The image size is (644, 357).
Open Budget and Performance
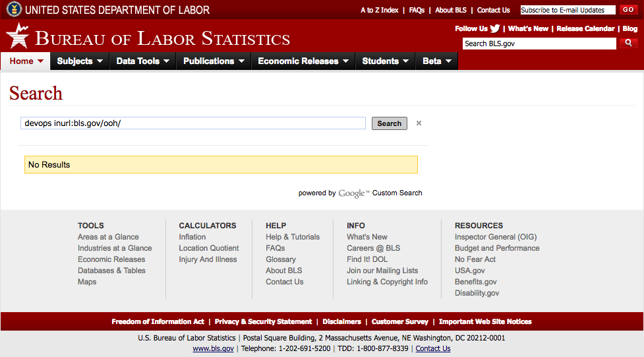point(497,248)
